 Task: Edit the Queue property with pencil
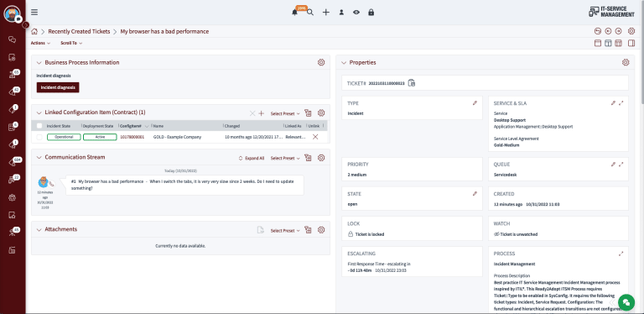613,164
